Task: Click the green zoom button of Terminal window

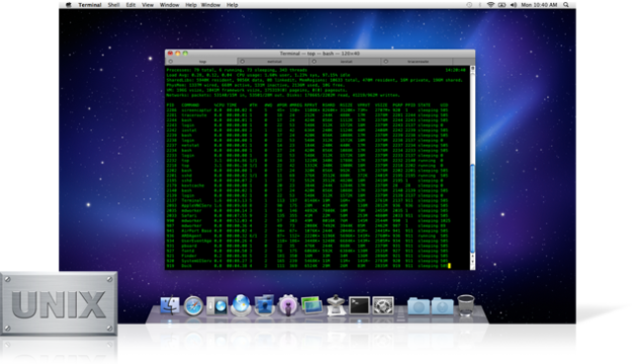Action: [185, 53]
